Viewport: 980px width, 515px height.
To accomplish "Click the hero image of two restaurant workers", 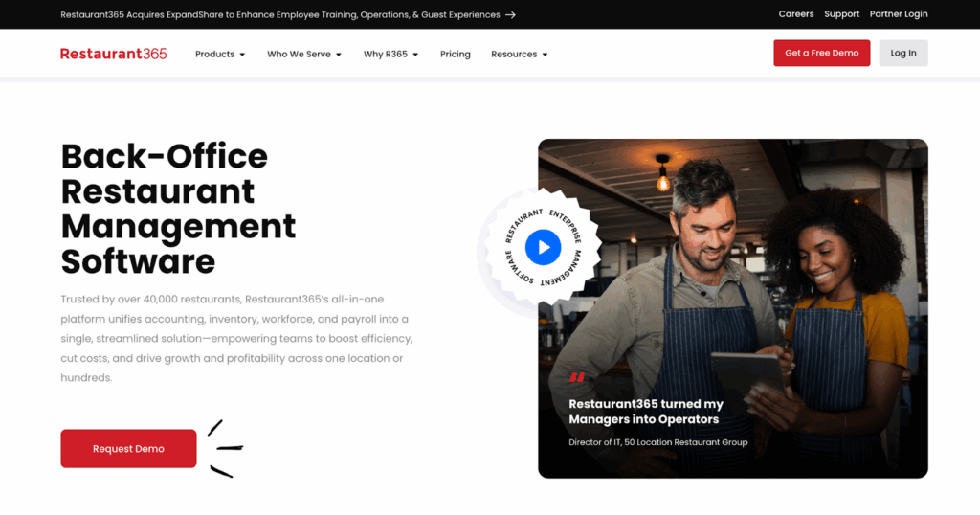I will (732, 309).
